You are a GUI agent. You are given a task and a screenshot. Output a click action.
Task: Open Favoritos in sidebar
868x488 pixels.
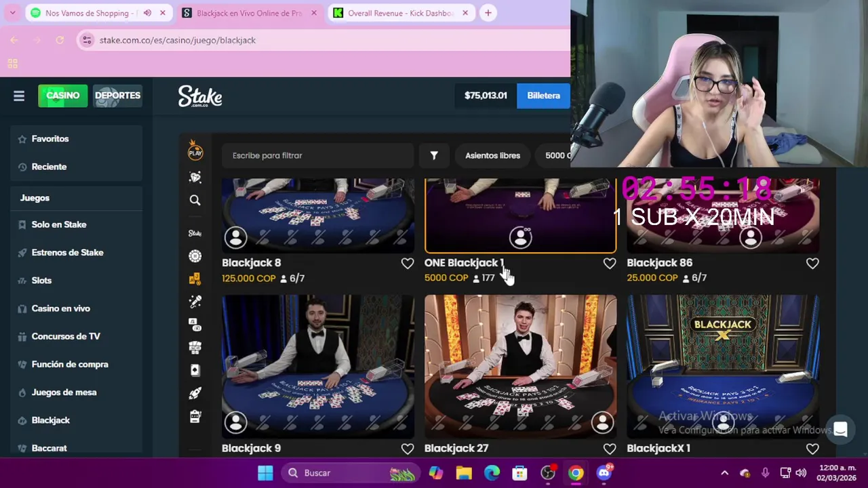(76, 139)
